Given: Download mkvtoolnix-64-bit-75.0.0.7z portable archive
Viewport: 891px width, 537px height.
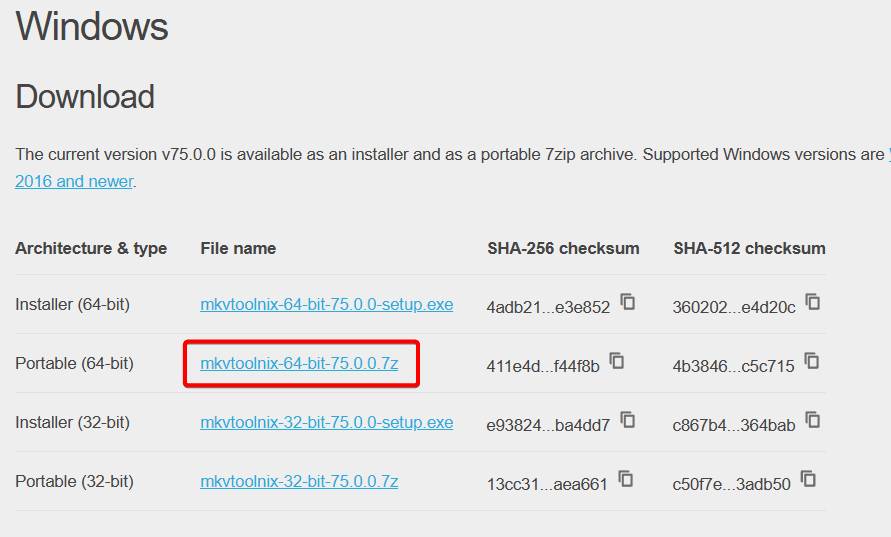Looking at the screenshot, I should coord(299,364).
